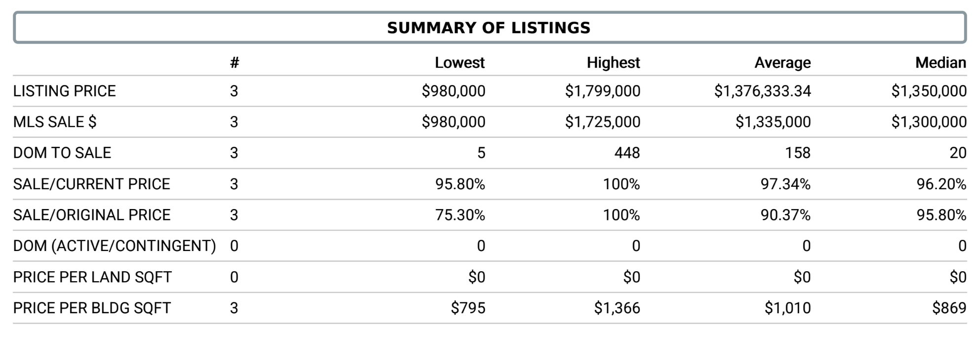Click the PRICE PER BLDG SQFT label
Screen dimensions: 980x338
tap(92, 308)
